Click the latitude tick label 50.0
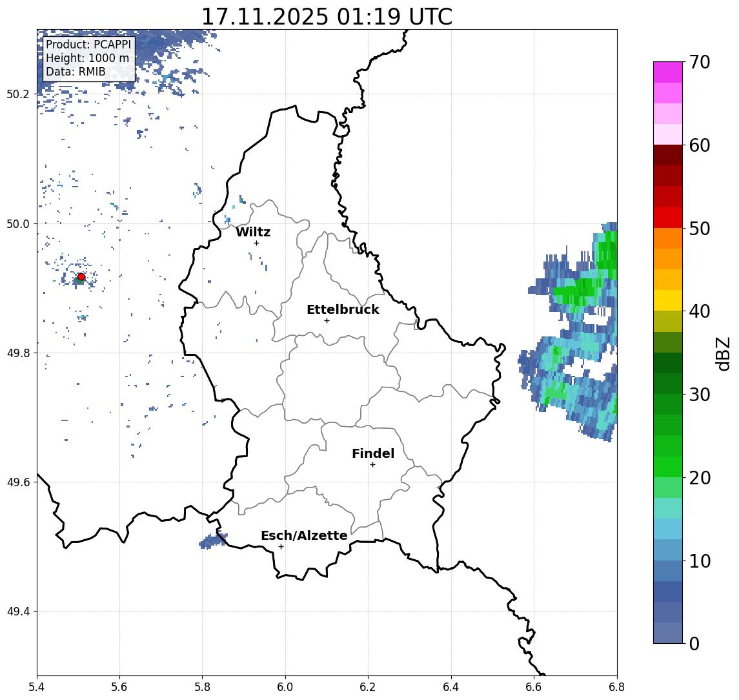 point(18,223)
